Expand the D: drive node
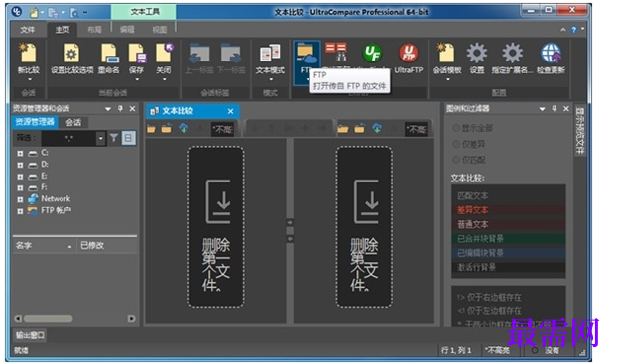This screenshot has height=364, width=618. pos(20,165)
